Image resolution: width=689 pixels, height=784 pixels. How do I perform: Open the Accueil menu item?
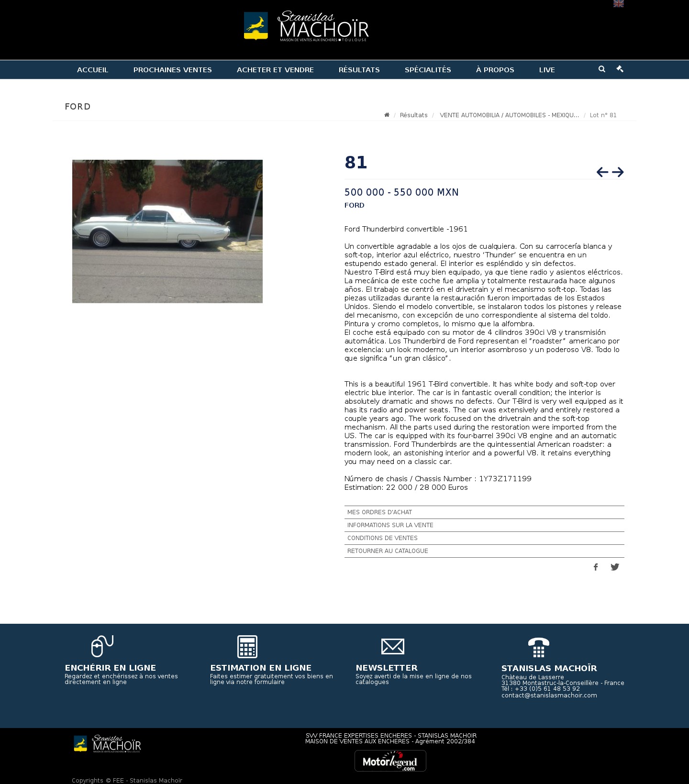93,70
